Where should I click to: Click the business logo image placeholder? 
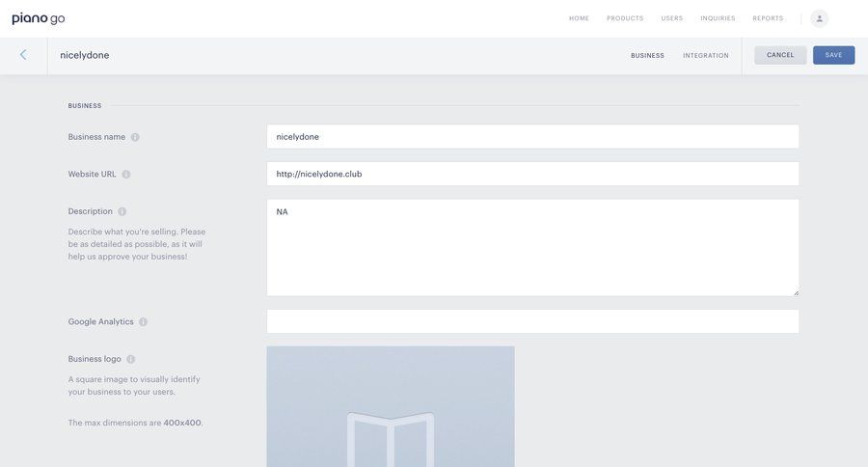(391, 406)
